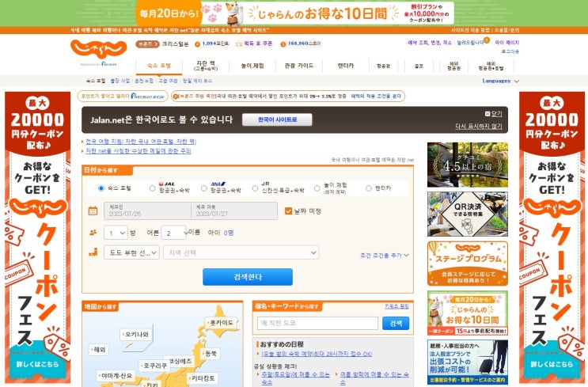Select 홋카이도 on the map
588x387 pixels.
222,323
